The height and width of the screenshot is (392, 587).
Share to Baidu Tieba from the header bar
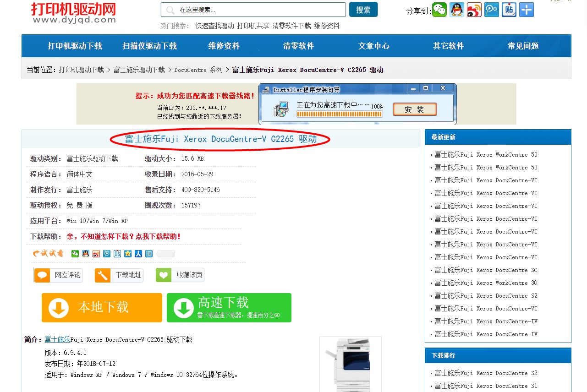tap(509, 10)
